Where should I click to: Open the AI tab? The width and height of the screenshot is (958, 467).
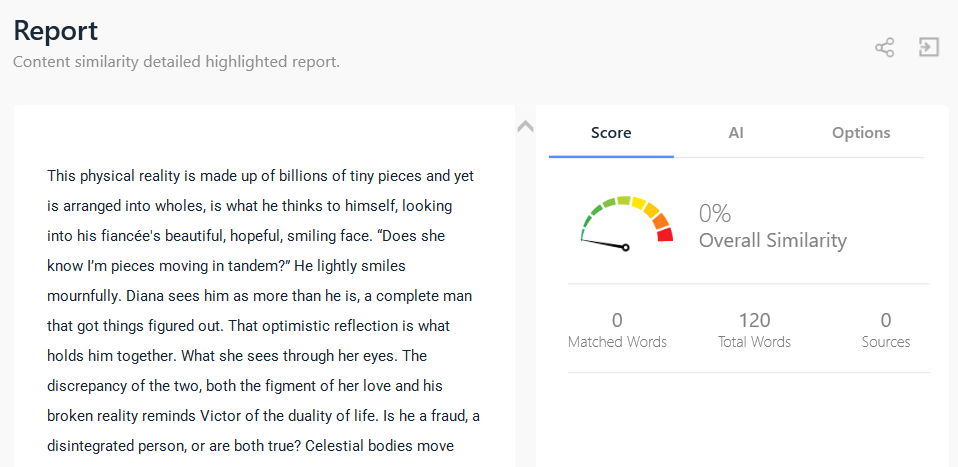[x=736, y=133]
